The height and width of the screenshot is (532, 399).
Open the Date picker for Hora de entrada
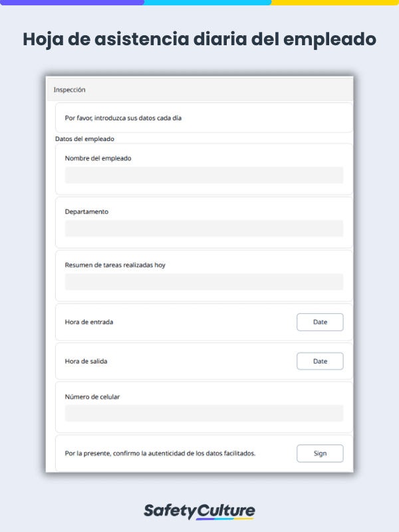[x=320, y=322]
